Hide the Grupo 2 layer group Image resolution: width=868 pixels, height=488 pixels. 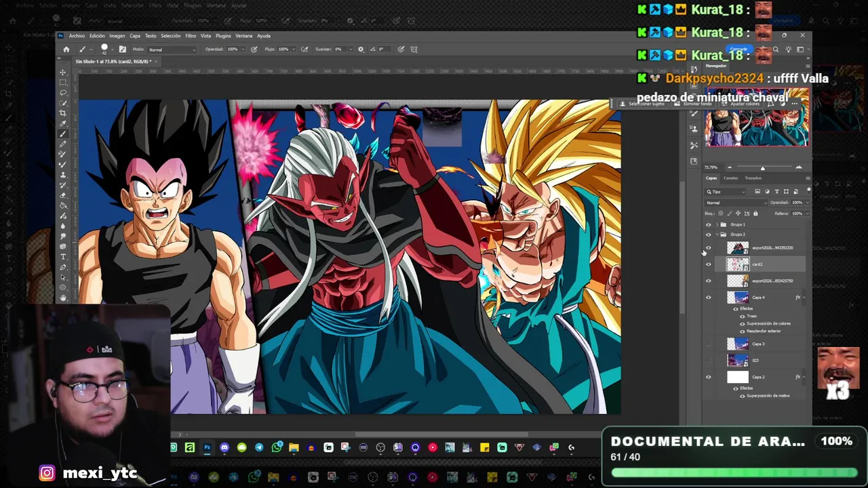pyautogui.click(x=709, y=235)
